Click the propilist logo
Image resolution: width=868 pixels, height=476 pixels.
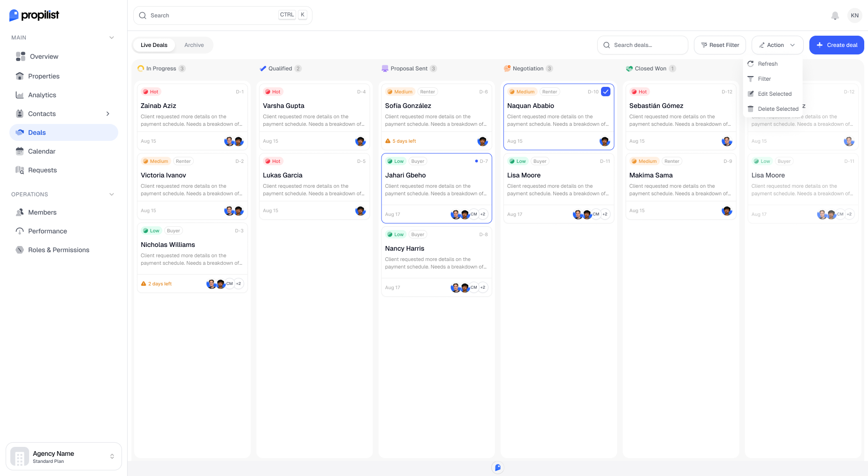tap(34, 15)
